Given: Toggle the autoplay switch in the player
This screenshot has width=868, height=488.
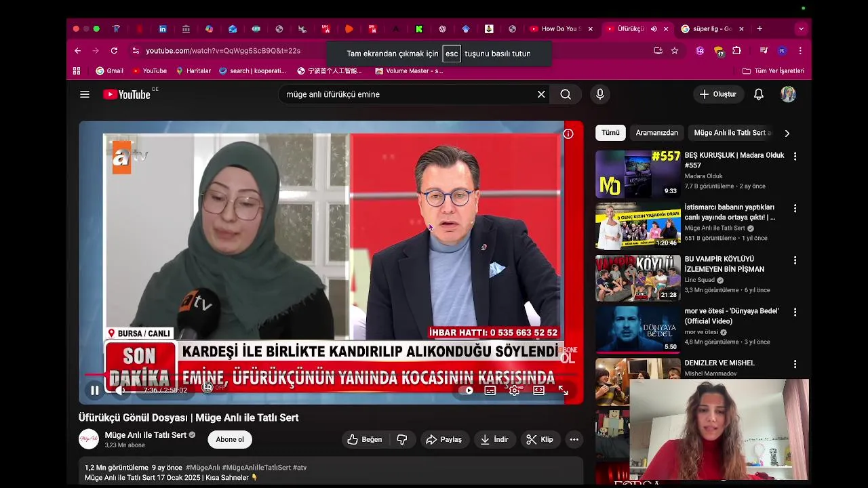Looking at the screenshot, I should [x=466, y=390].
